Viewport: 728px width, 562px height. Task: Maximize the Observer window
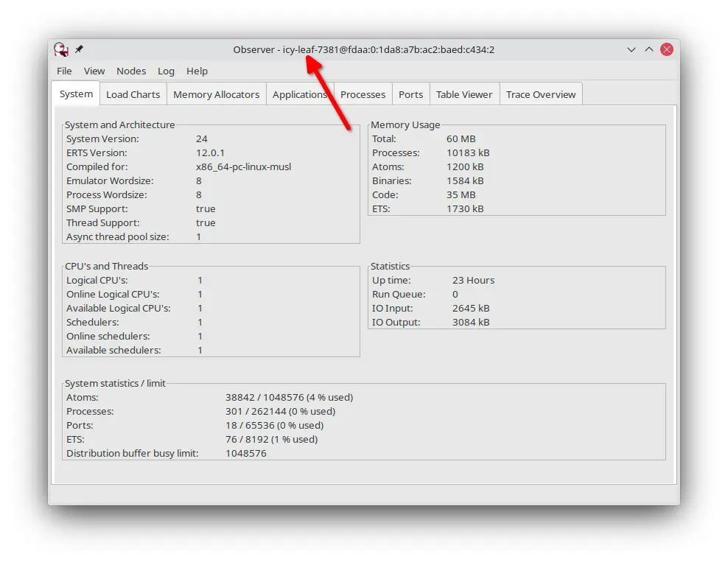pos(649,49)
